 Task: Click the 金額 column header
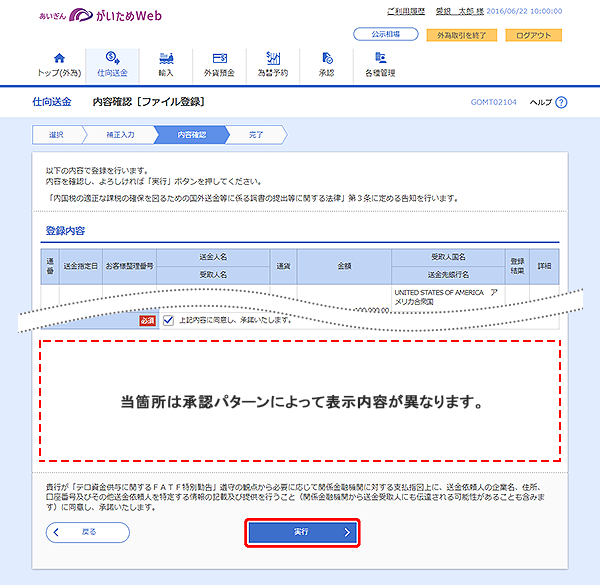click(344, 266)
